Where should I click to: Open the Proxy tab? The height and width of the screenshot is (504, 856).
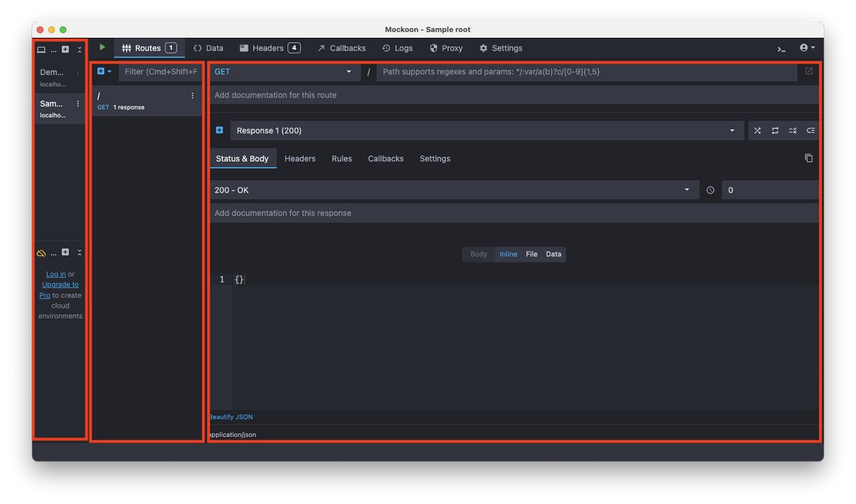click(447, 48)
